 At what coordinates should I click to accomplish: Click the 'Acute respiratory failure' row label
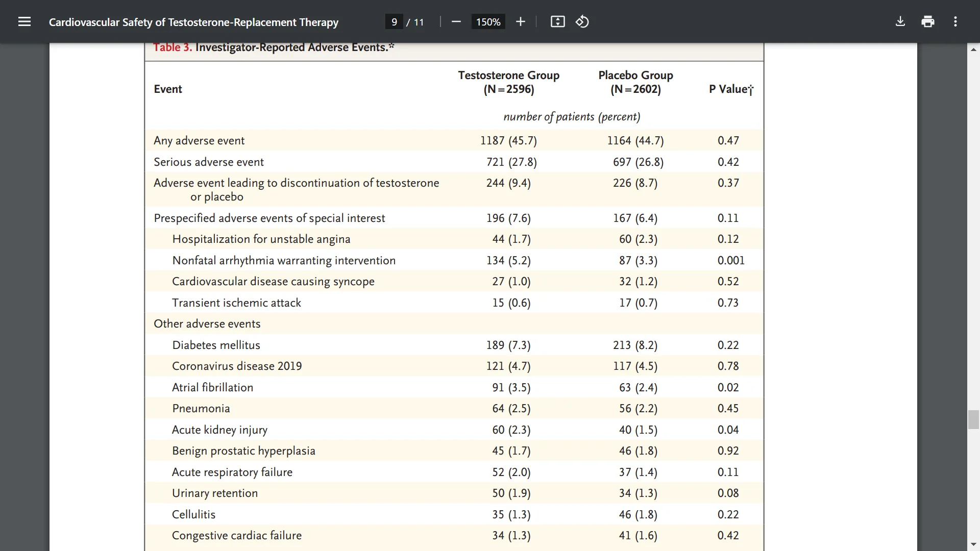[232, 472]
